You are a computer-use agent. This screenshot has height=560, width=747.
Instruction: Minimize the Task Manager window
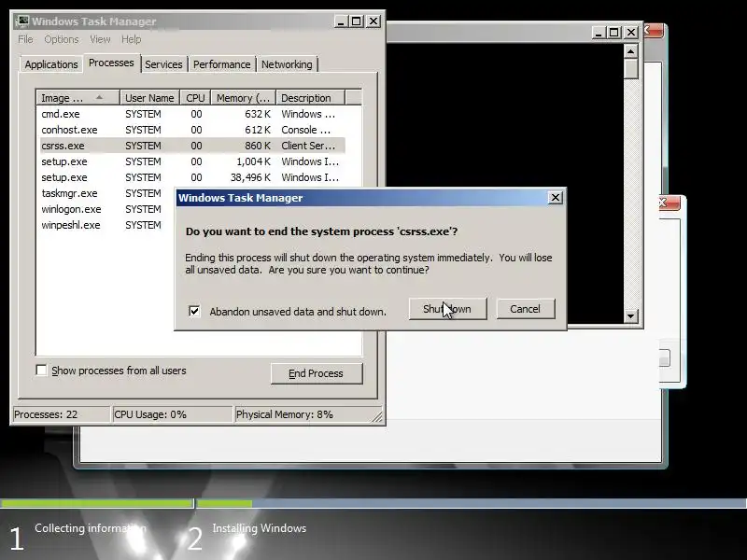point(340,21)
